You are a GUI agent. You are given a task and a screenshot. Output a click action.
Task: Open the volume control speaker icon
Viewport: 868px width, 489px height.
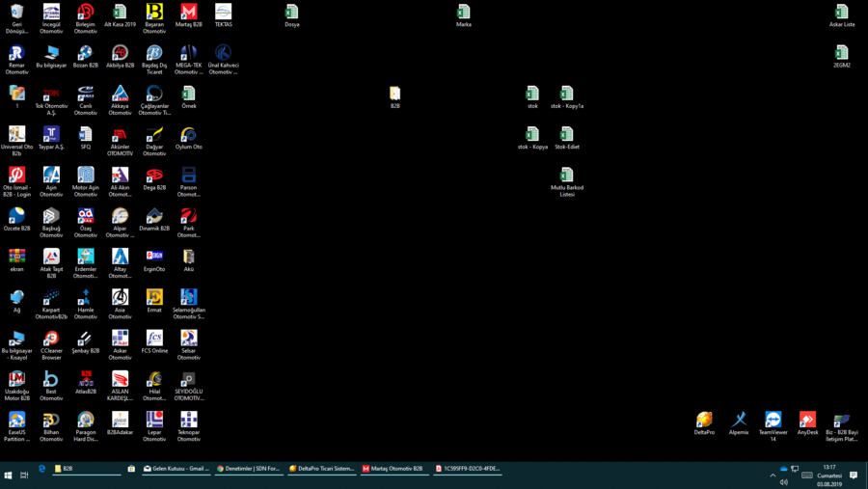point(783,481)
